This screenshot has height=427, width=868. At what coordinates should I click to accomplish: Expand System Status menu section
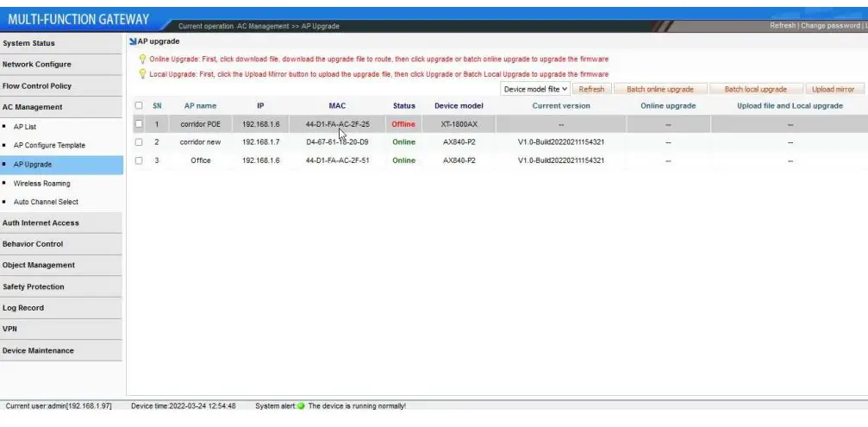pos(61,43)
